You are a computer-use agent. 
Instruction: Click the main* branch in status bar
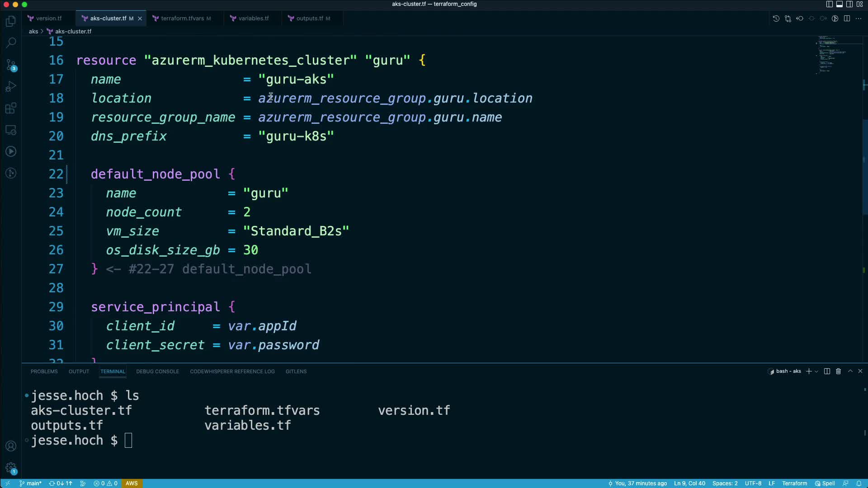(x=31, y=483)
